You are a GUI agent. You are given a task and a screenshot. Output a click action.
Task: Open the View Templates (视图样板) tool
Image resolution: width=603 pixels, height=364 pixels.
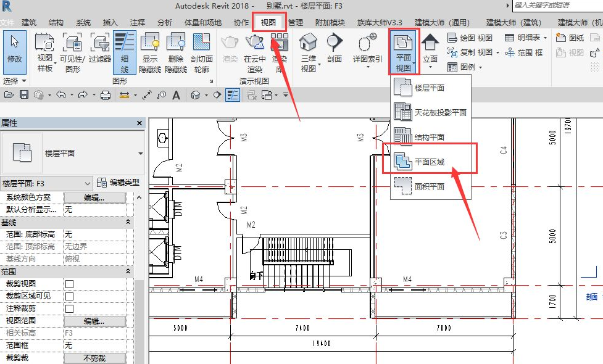tap(45, 52)
